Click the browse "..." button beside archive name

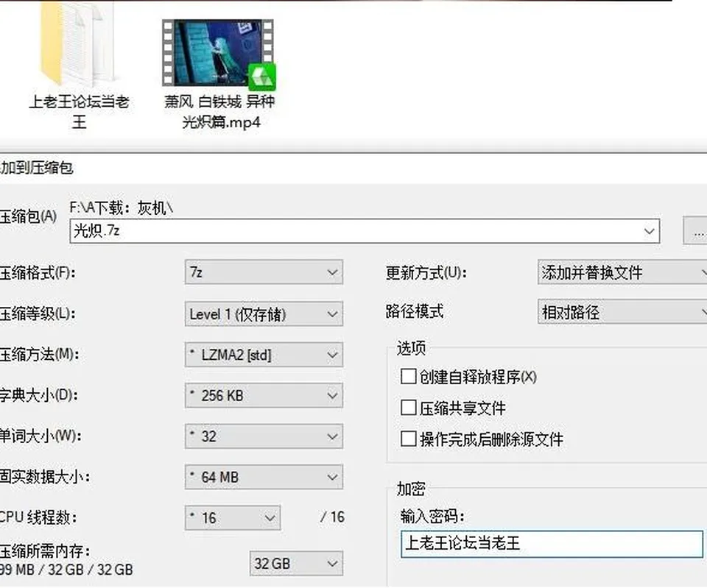tap(695, 231)
